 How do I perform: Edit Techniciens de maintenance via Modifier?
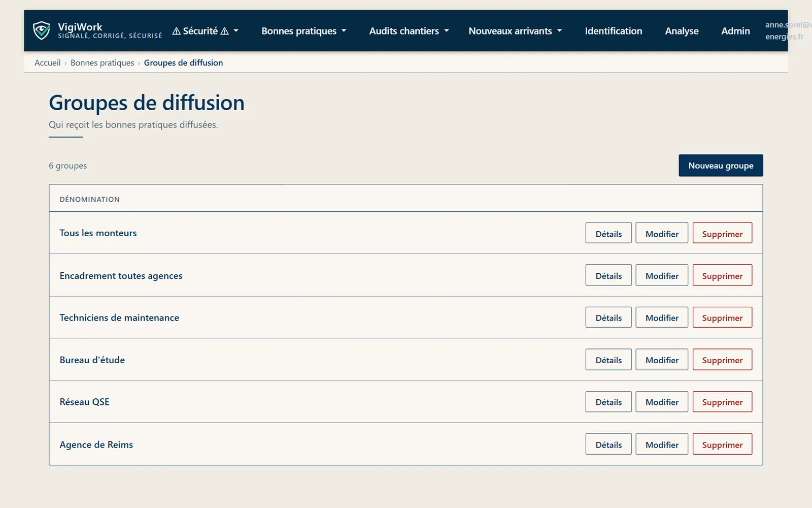(662, 317)
